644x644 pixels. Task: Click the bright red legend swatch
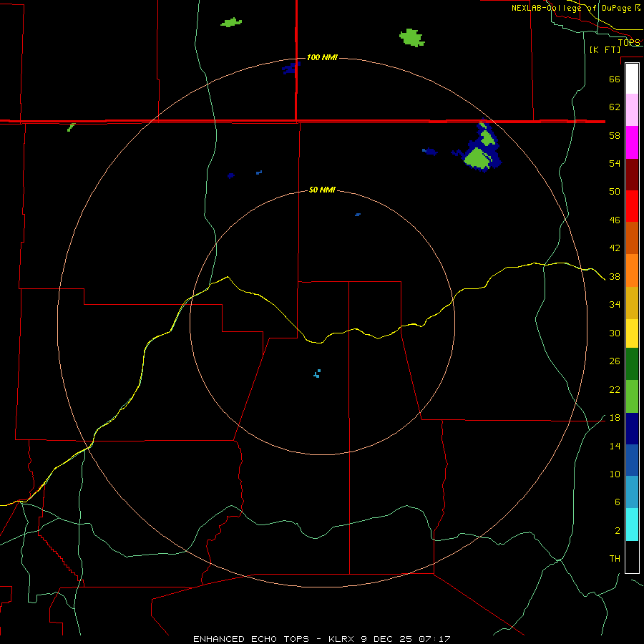click(x=632, y=206)
